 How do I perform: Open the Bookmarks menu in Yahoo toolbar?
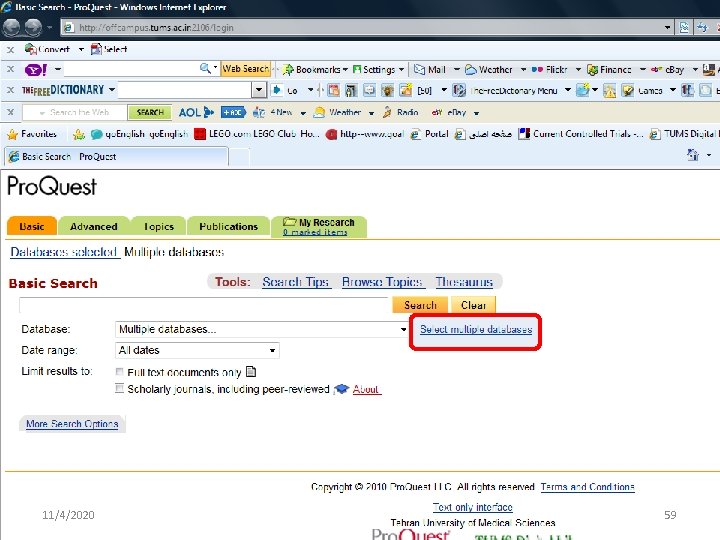tap(315, 70)
